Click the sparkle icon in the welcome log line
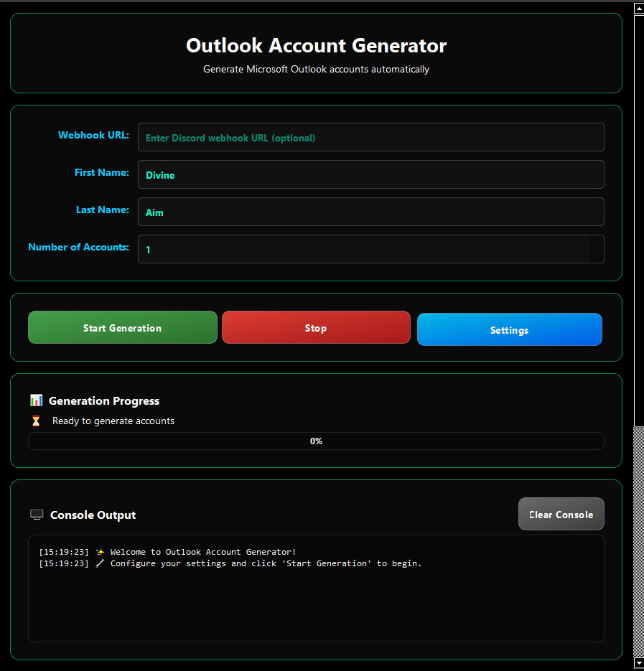The height and width of the screenshot is (671, 644). pyautogui.click(x=100, y=552)
